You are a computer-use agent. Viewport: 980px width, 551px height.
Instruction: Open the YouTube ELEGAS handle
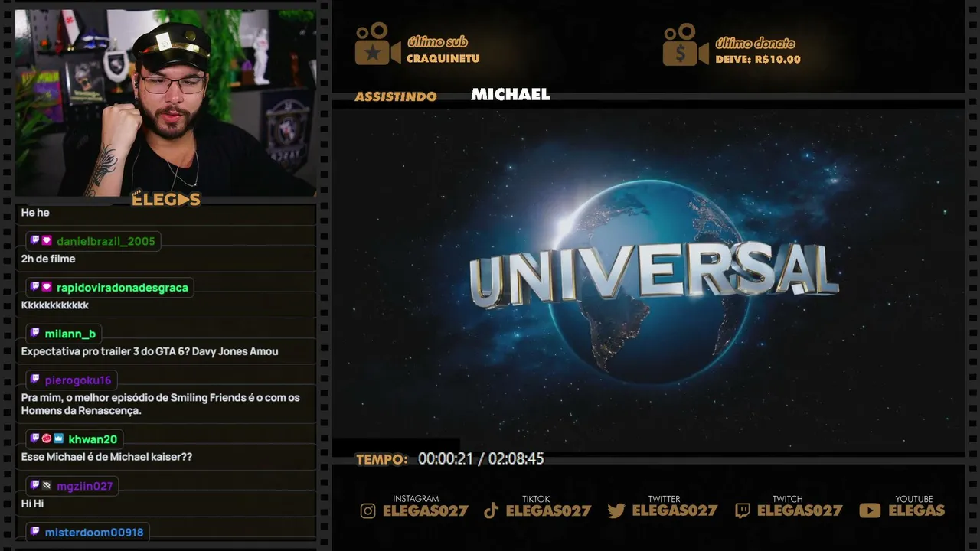[x=916, y=510]
